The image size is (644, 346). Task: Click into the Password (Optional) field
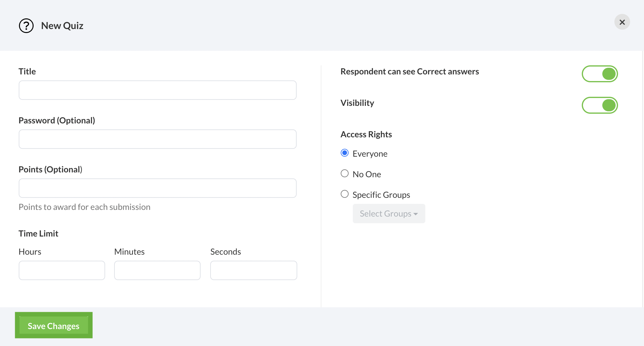157,139
